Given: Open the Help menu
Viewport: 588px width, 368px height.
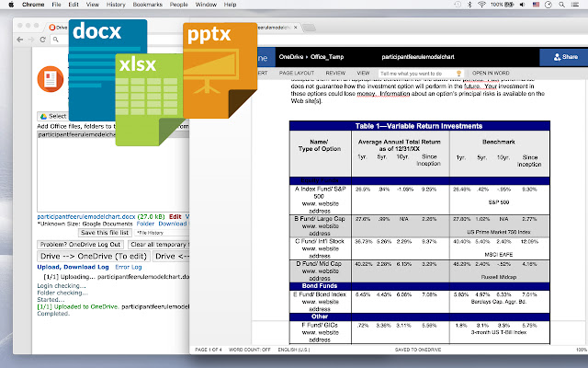Looking at the screenshot, I should (x=230, y=5).
